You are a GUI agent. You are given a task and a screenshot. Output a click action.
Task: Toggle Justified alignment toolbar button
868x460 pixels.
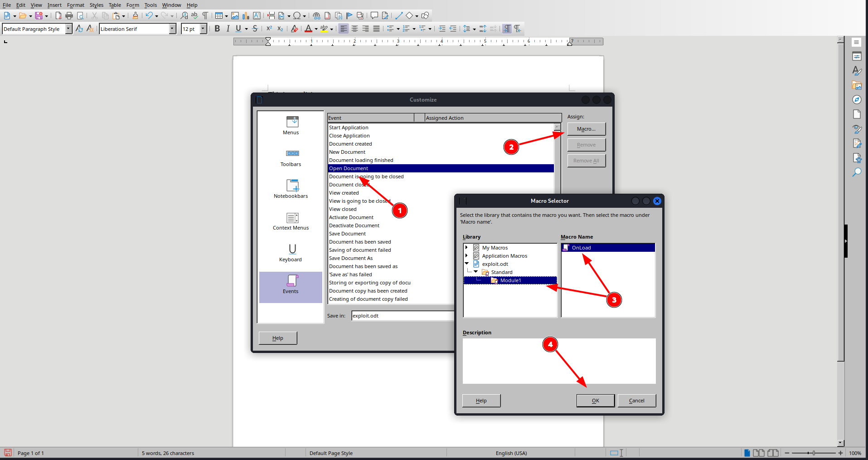(x=376, y=29)
